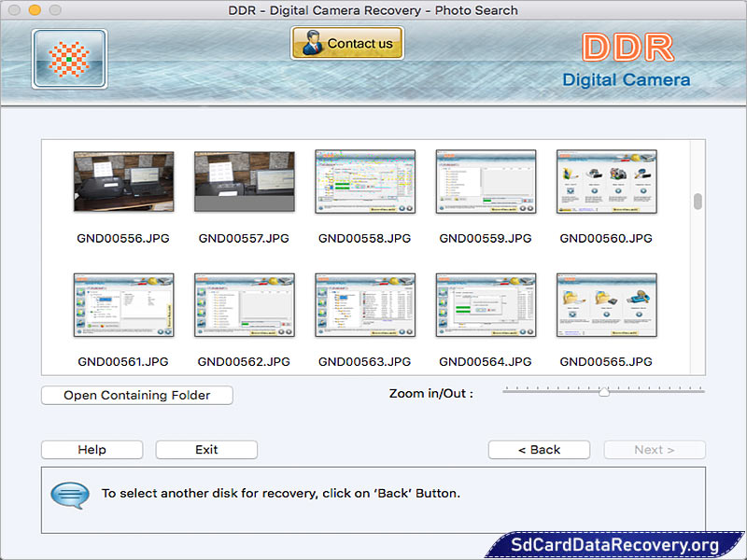The width and height of the screenshot is (747, 560).
Task: Click the Next button
Action: (x=654, y=449)
